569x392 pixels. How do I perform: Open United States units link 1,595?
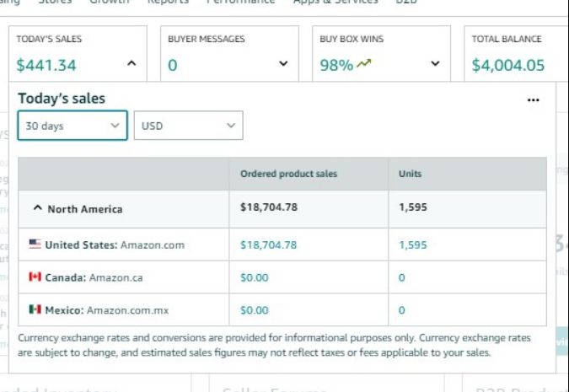tap(413, 245)
